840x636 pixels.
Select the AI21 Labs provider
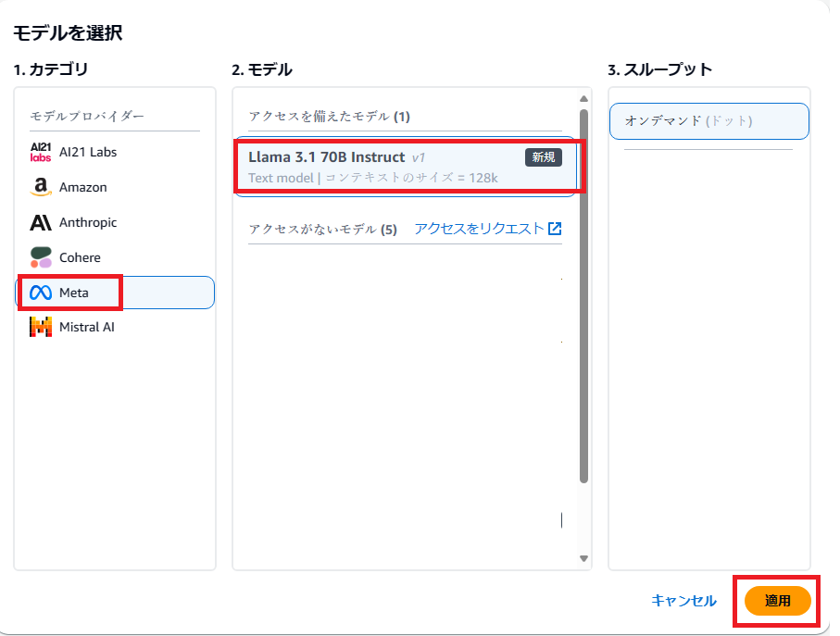pyautogui.click(x=115, y=152)
